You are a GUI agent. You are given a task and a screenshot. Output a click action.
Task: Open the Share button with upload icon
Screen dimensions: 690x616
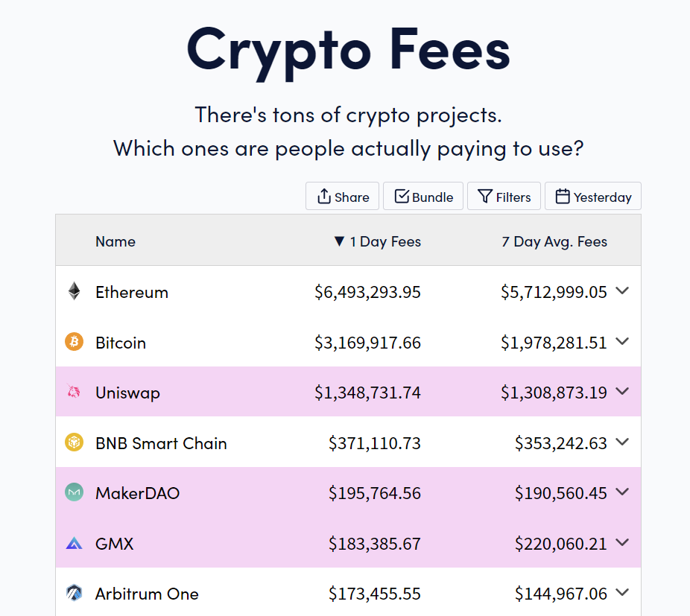[x=342, y=196]
